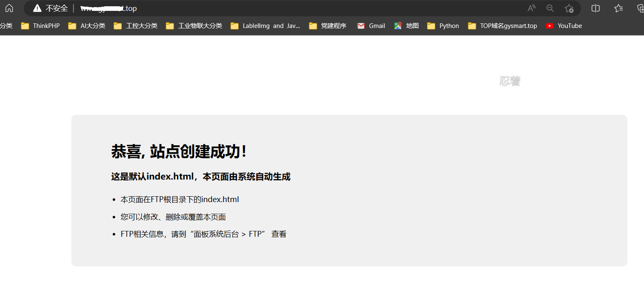Click the 不安全 security label
The image size is (644, 281).
[x=56, y=8]
